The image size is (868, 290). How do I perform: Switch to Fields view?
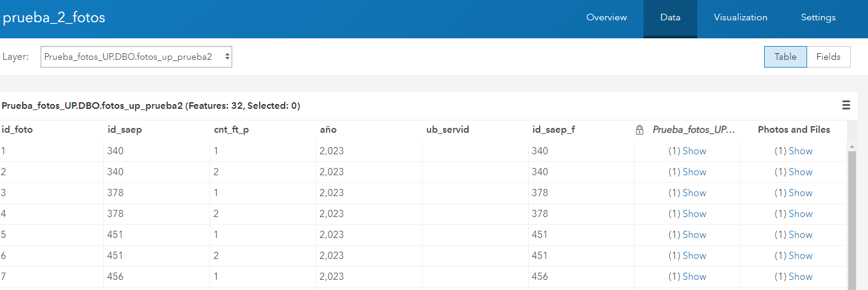click(828, 57)
